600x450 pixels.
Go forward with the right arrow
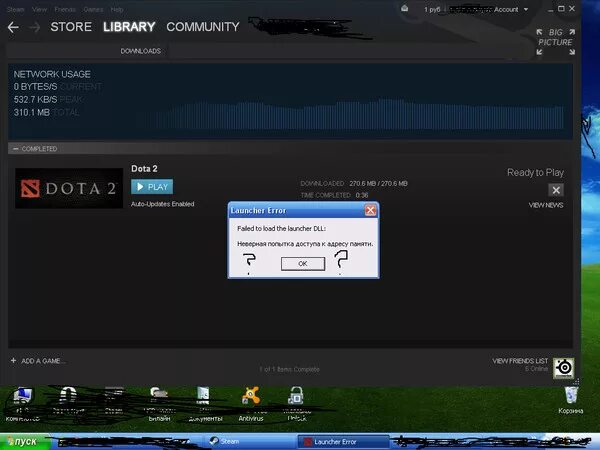35,27
